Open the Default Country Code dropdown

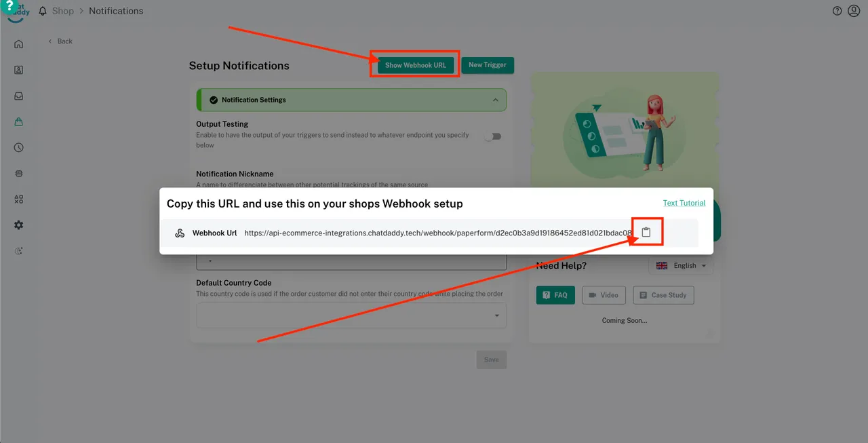click(351, 315)
